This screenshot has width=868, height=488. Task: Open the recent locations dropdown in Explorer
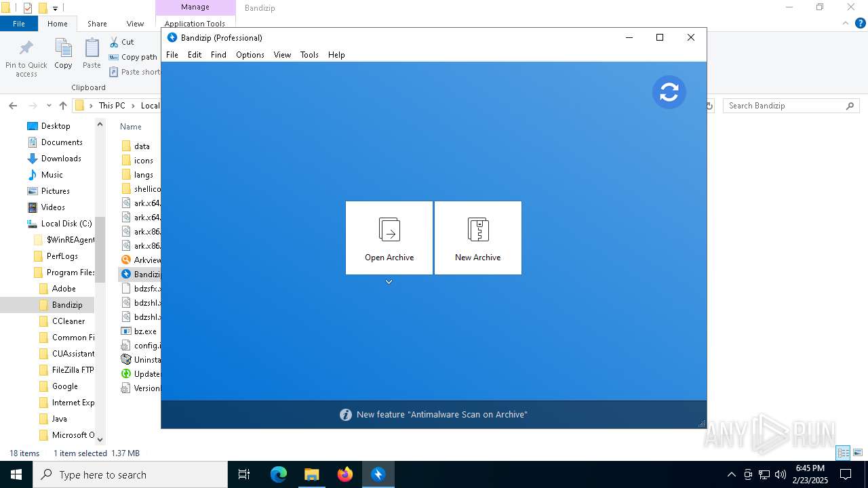49,106
